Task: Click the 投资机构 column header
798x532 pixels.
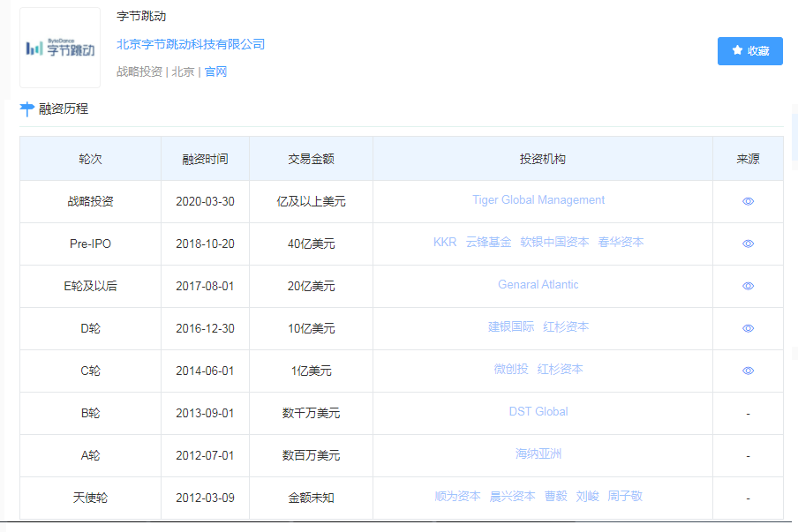Action: [543, 159]
